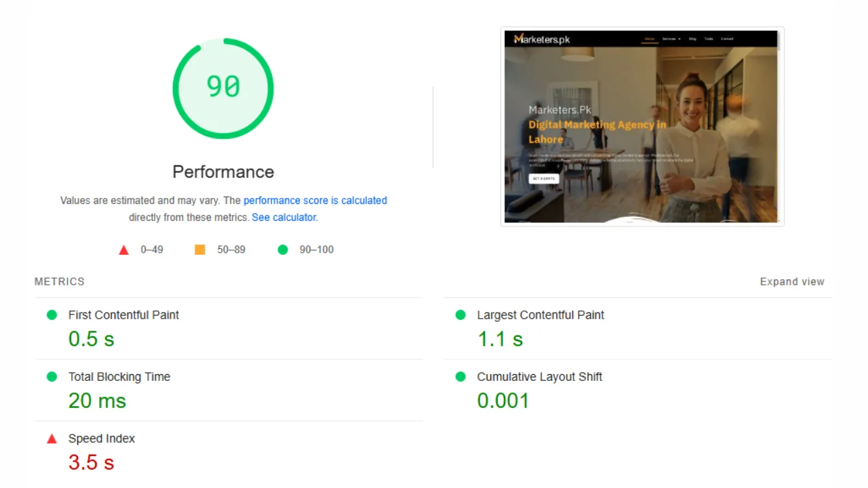Screen dimensions: 868x488
Task: Select the green dot next to Cumulative Layout Shift
Action: [x=460, y=377]
